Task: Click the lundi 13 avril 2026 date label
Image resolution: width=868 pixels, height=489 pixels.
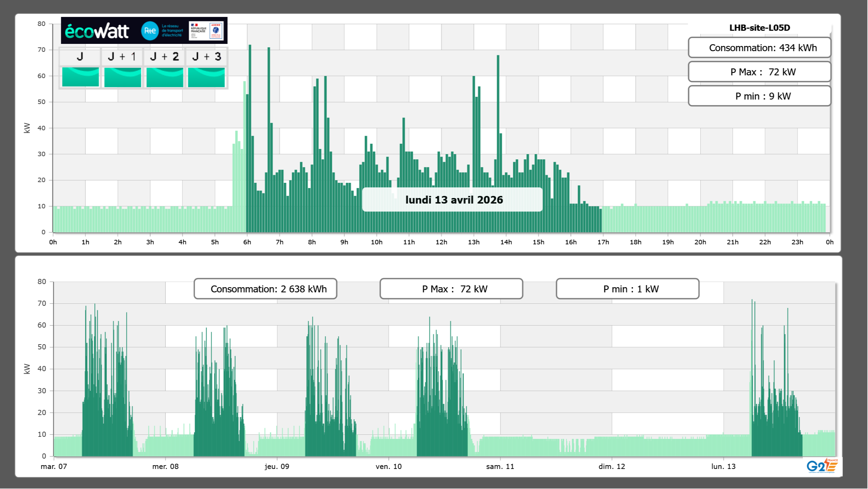Action: [454, 200]
